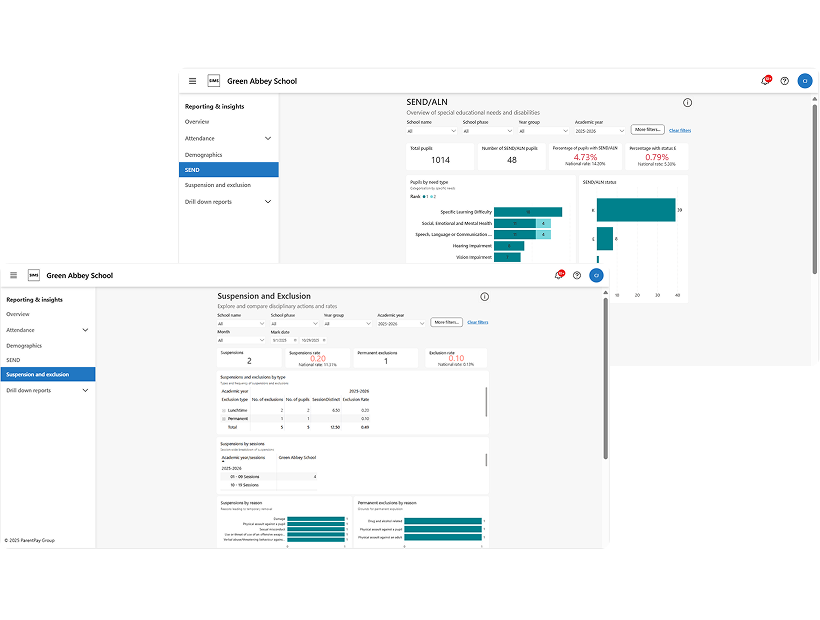Screen dimensions: 820x620
Task: Open hamburger menu in the Suspension and Exclusion window
Action: click(13, 275)
